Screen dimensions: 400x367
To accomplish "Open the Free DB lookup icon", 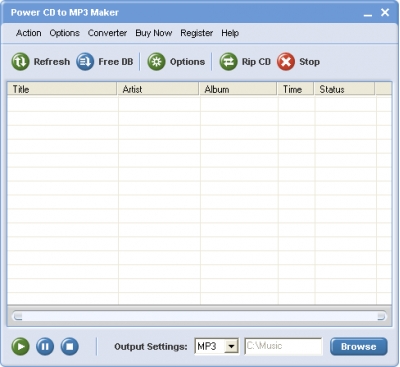I will tap(85, 62).
